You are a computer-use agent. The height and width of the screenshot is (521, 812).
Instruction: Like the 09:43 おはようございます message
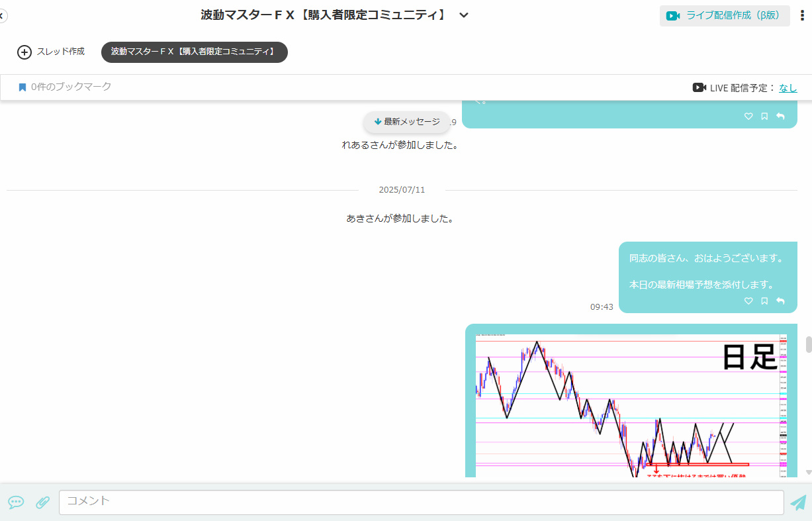point(748,301)
